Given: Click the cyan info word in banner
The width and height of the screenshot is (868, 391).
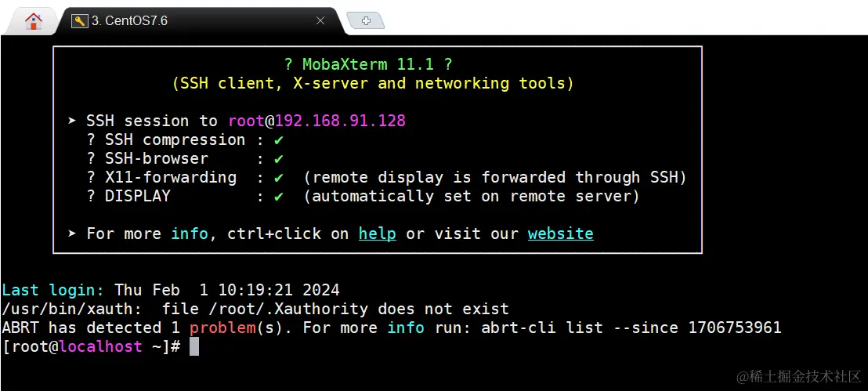Looking at the screenshot, I should pyautogui.click(x=190, y=234).
